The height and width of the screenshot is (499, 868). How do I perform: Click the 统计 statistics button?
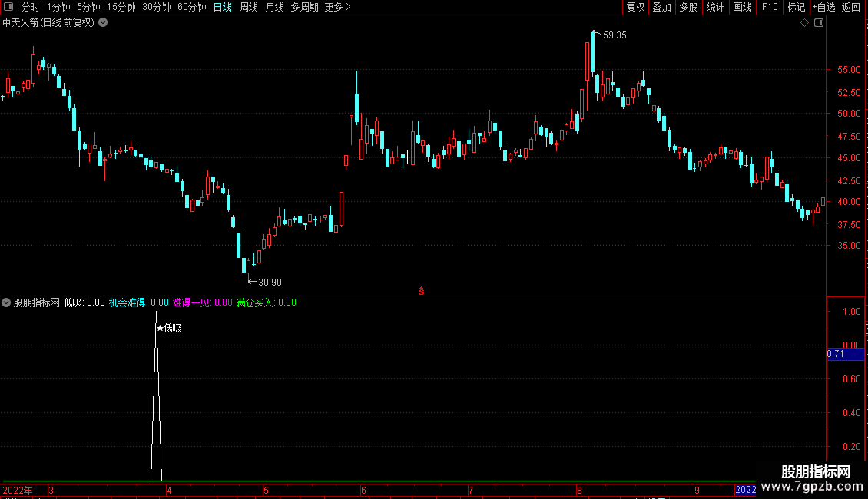point(714,7)
